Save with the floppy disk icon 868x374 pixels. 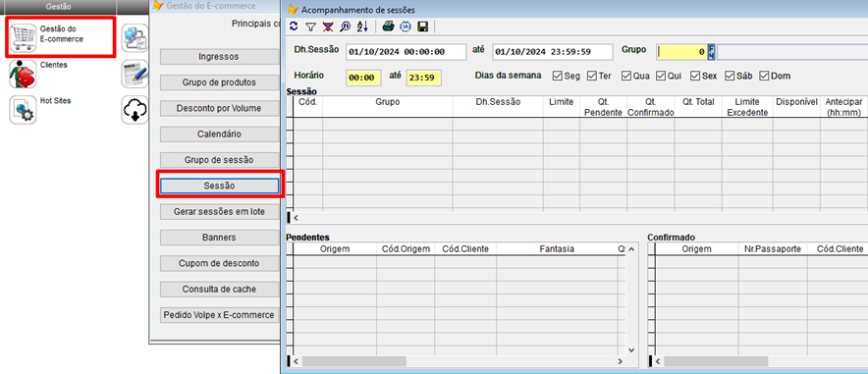tap(423, 26)
